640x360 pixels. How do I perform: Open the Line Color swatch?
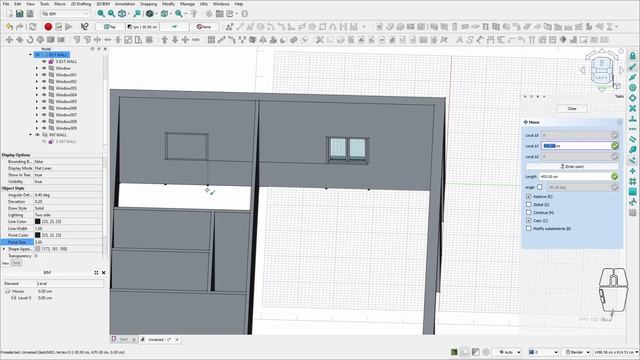point(38,222)
